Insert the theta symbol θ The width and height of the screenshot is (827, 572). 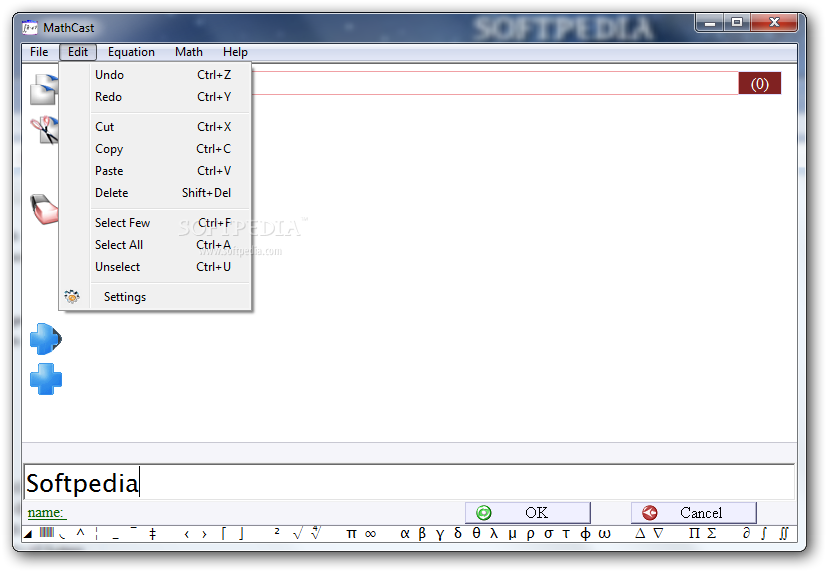coord(476,533)
